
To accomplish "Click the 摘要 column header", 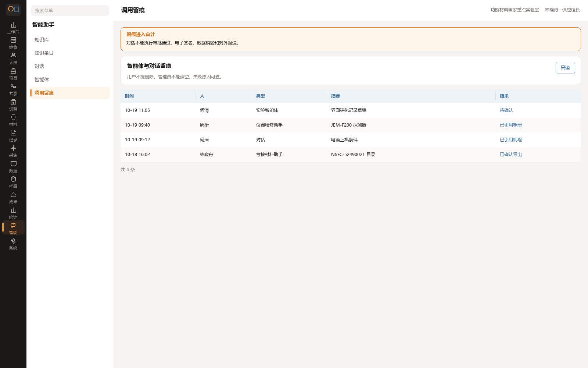I will click(x=411, y=96).
